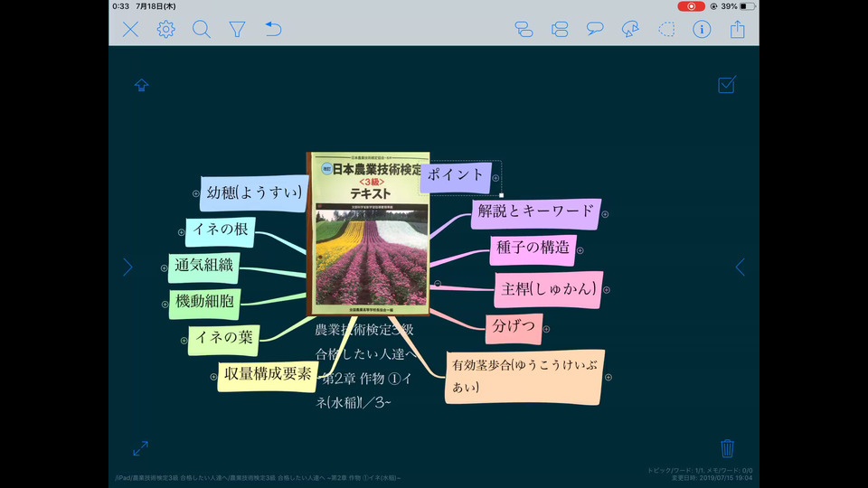Expand the 機動細胞 node
The width and height of the screenshot is (868, 488).
165,304
